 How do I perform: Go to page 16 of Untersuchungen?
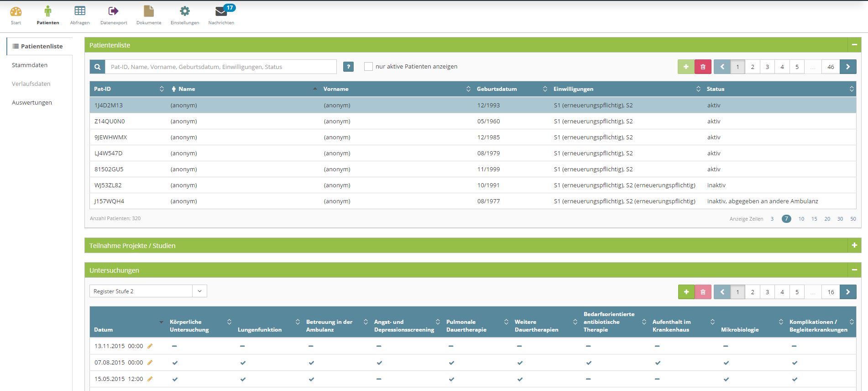pyautogui.click(x=831, y=292)
